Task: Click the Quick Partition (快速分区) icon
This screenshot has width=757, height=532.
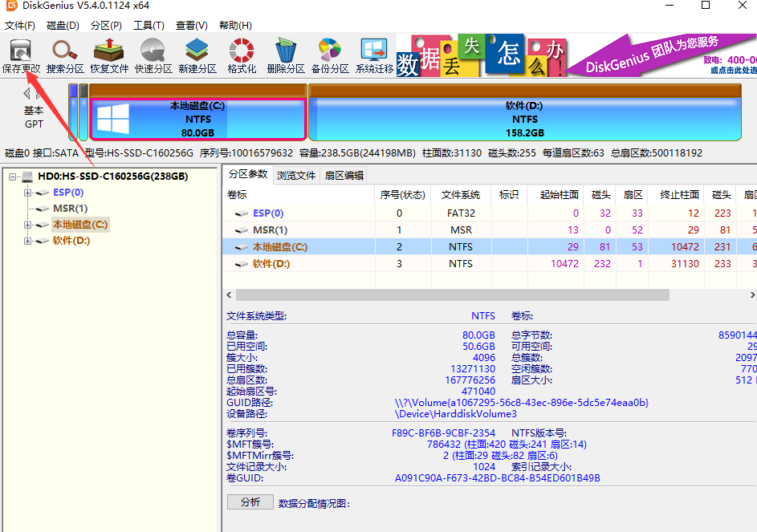Action: click(x=153, y=55)
